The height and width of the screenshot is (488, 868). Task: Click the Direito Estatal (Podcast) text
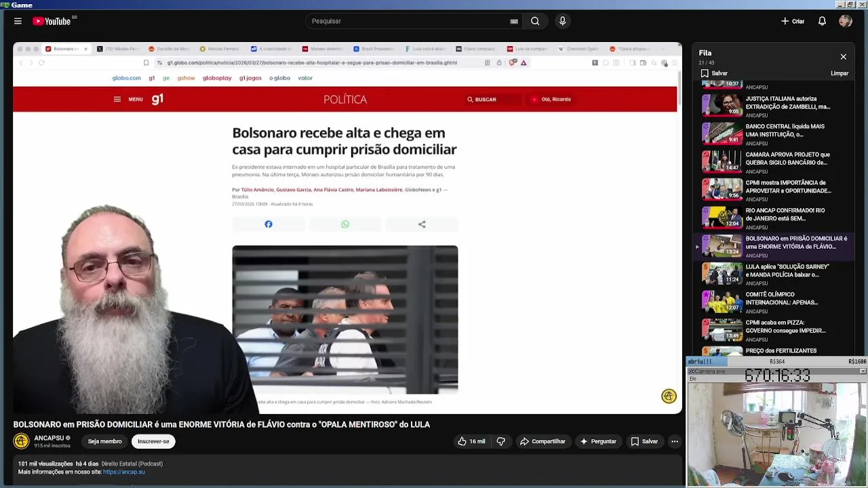click(x=132, y=464)
